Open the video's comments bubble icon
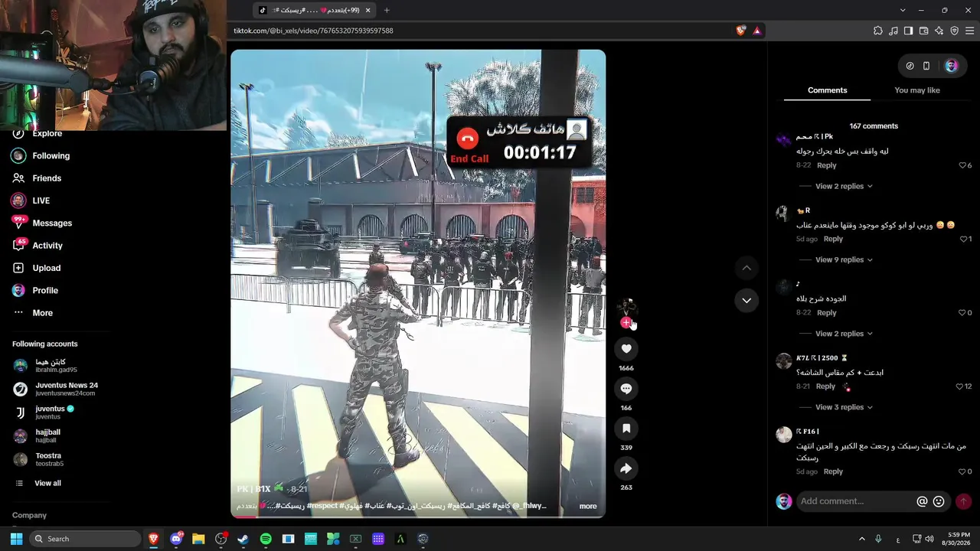Image resolution: width=980 pixels, height=551 pixels. pos(626,389)
